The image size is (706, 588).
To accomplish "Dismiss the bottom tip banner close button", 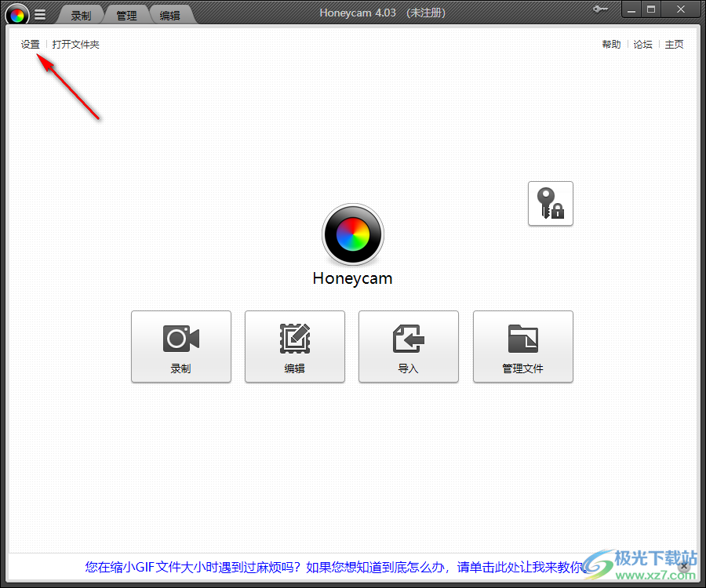I will click(x=684, y=566).
